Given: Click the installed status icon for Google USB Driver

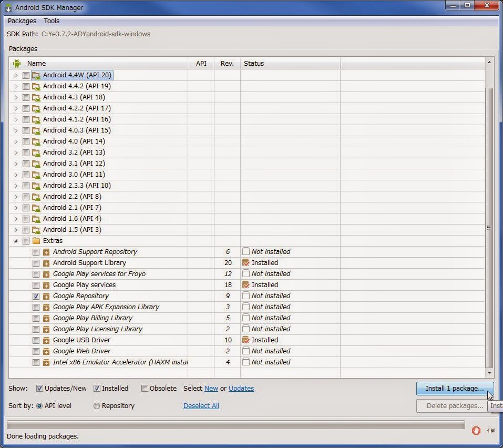Looking at the screenshot, I should 246,340.
